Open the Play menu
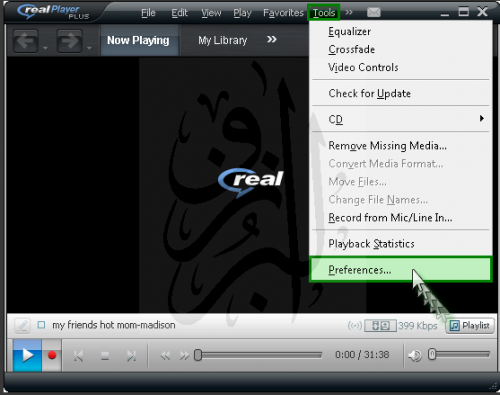The height and width of the screenshot is (395, 500). point(242,13)
